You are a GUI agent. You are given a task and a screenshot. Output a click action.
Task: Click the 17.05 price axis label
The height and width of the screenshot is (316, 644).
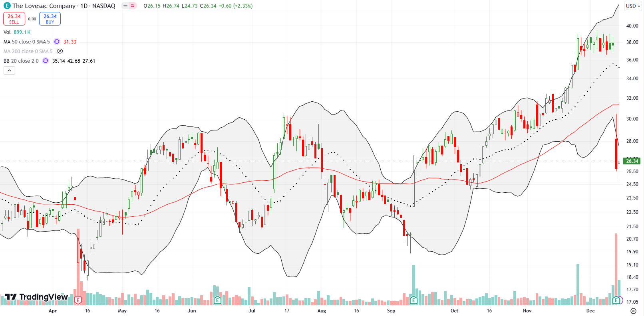point(632,302)
